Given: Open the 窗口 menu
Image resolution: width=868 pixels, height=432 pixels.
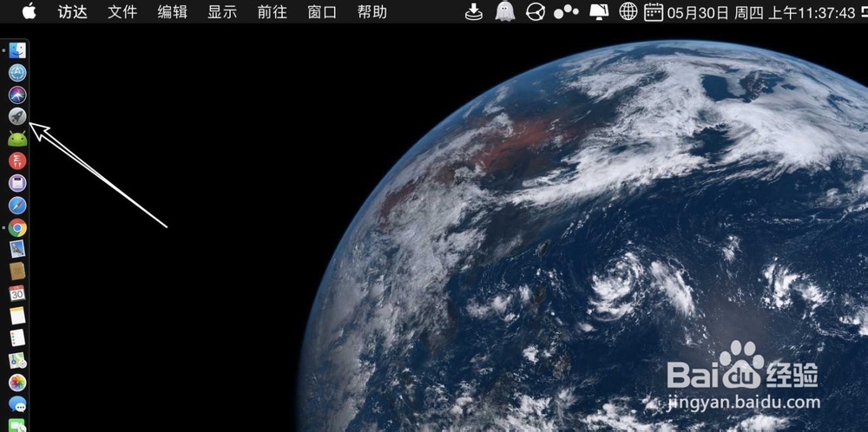Looking at the screenshot, I should tap(322, 12).
